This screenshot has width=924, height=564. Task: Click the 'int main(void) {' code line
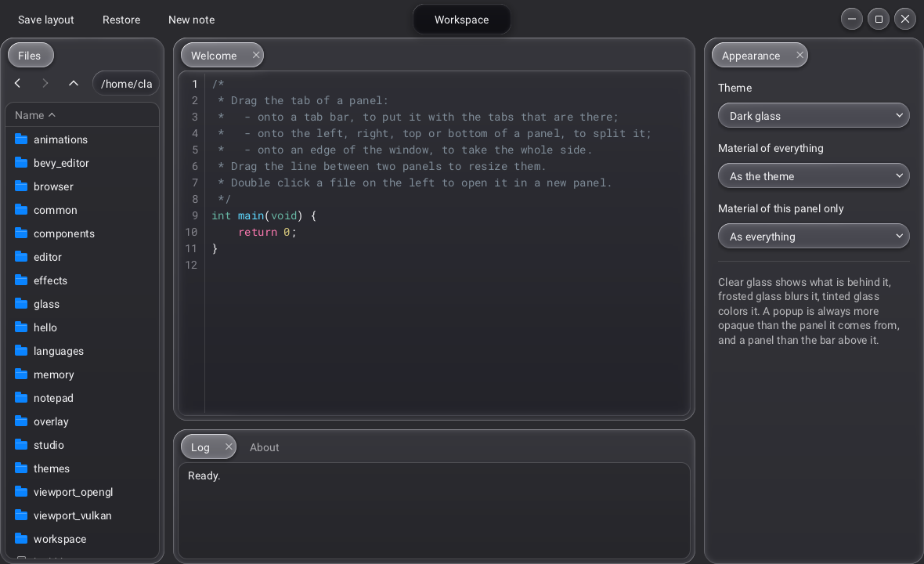click(x=264, y=215)
